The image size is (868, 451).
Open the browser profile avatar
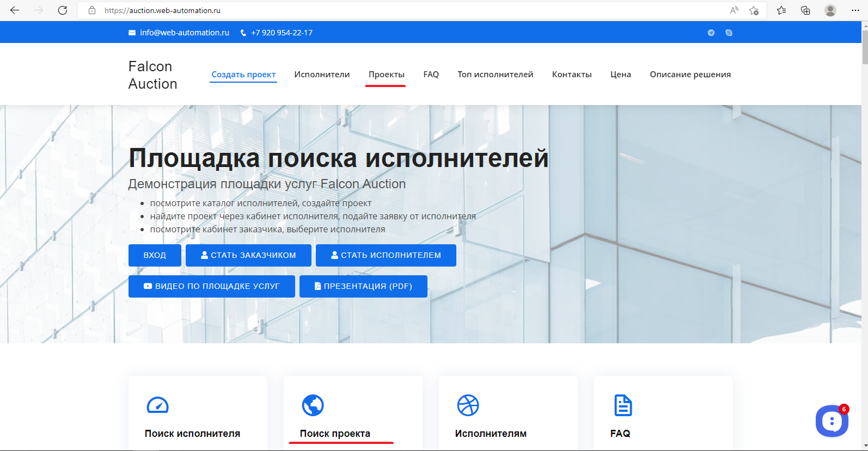pos(830,10)
